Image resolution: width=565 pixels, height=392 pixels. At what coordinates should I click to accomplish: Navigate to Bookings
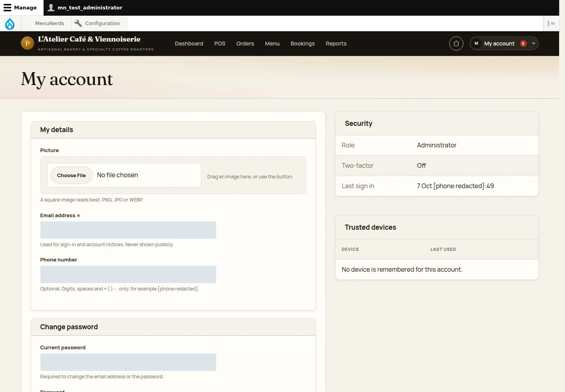(x=303, y=44)
